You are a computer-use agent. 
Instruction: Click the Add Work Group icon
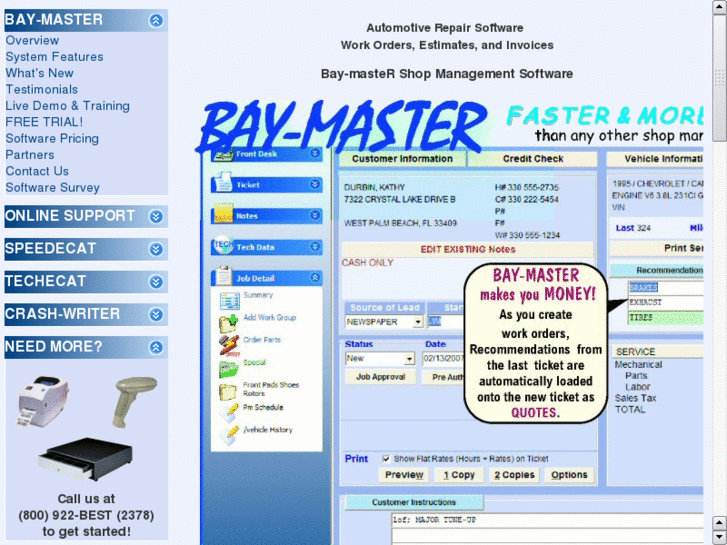(229, 323)
